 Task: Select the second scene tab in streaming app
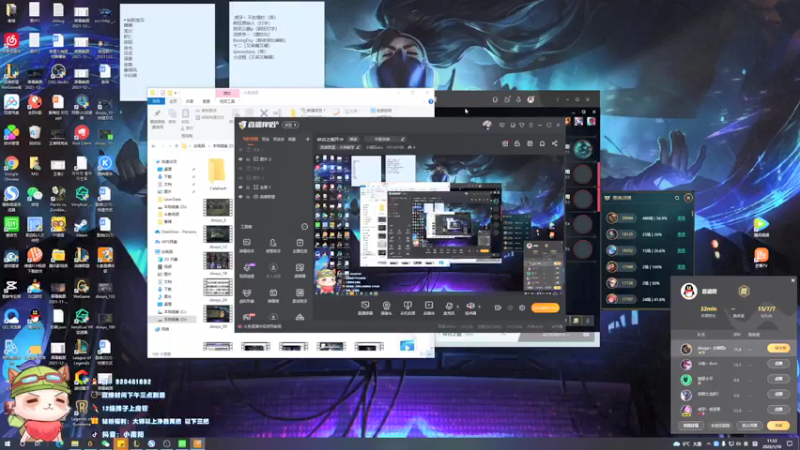pyautogui.click(x=265, y=139)
